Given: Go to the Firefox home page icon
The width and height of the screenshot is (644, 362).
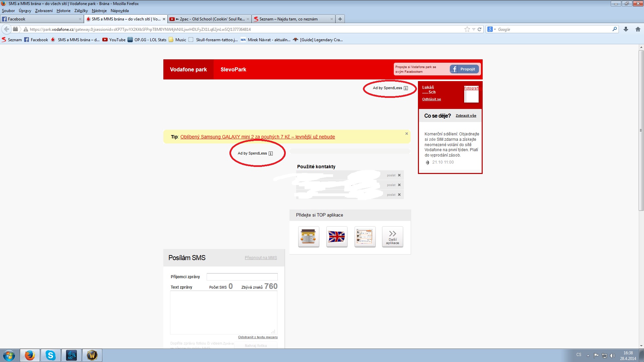Looking at the screenshot, I should pos(638,29).
